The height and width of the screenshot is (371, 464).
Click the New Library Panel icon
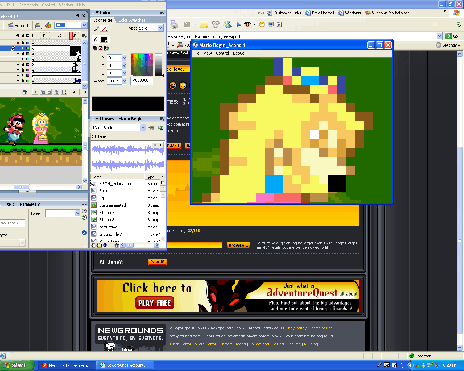click(x=160, y=128)
